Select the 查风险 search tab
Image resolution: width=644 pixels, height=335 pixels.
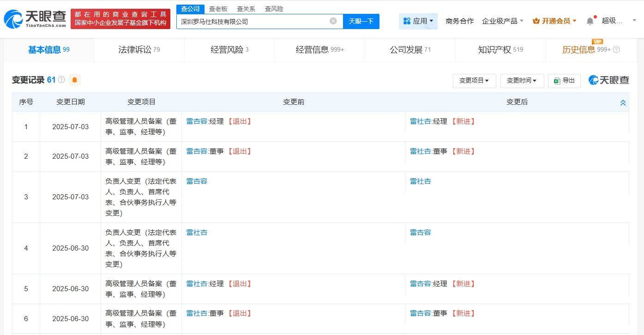274,9
